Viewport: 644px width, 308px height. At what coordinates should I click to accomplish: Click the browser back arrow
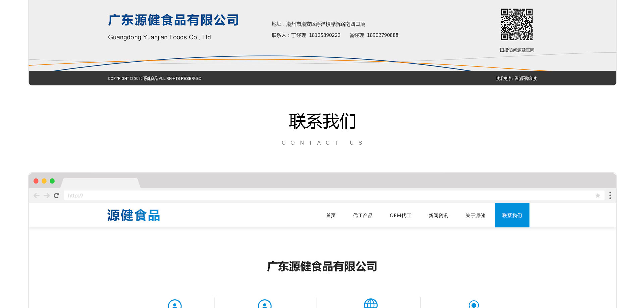click(x=37, y=196)
